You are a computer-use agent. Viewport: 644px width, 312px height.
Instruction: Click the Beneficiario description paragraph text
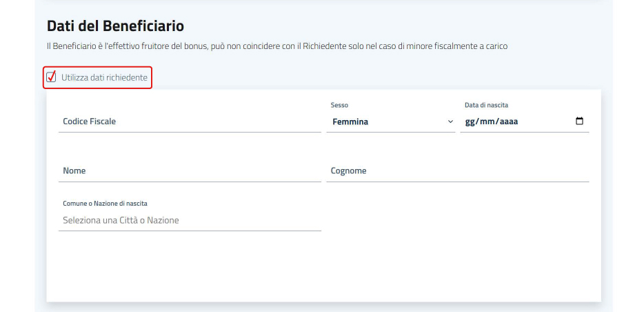click(x=277, y=46)
